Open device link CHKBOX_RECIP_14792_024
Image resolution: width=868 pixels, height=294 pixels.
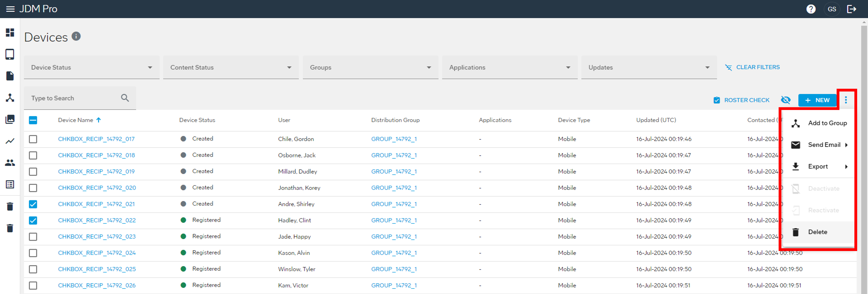click(x=97, y=253)
